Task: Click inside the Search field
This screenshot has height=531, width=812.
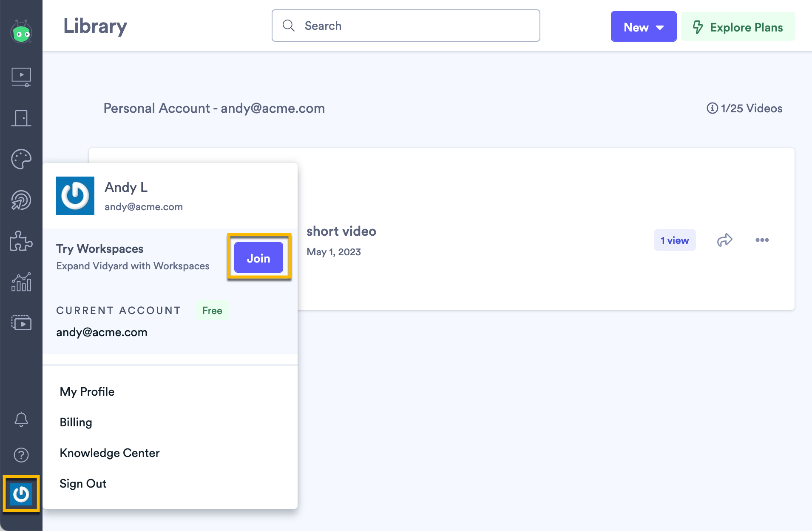Action: click(x=406, y=26)
